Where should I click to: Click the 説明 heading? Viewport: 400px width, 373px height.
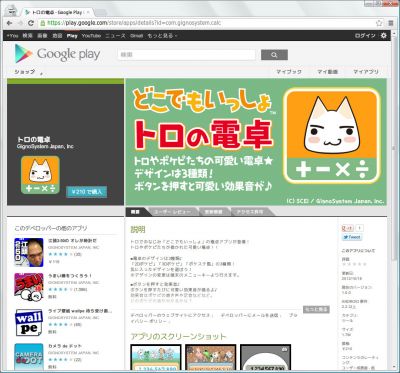(138, 230)
